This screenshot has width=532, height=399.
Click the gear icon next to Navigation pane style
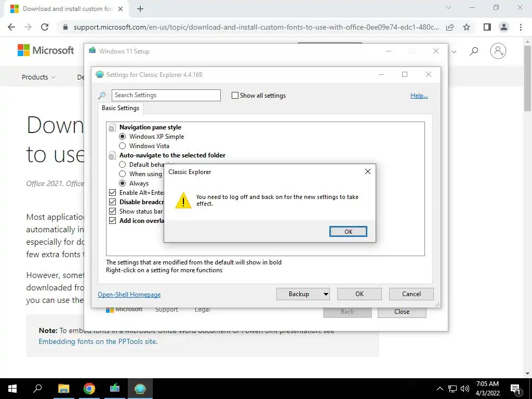tap(112, 128)
